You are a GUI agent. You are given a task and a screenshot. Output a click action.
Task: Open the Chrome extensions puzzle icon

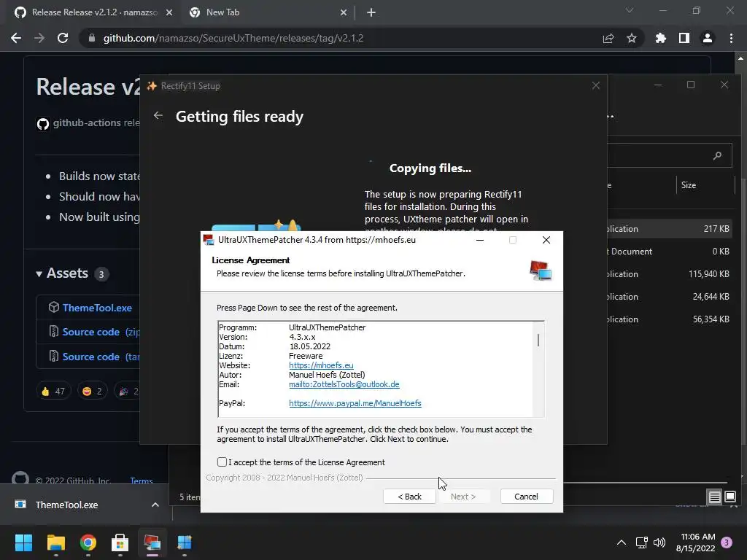[661, 38]
